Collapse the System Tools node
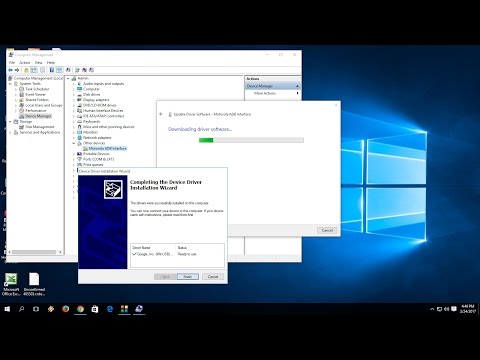480x360 pixels. [10, 84]
